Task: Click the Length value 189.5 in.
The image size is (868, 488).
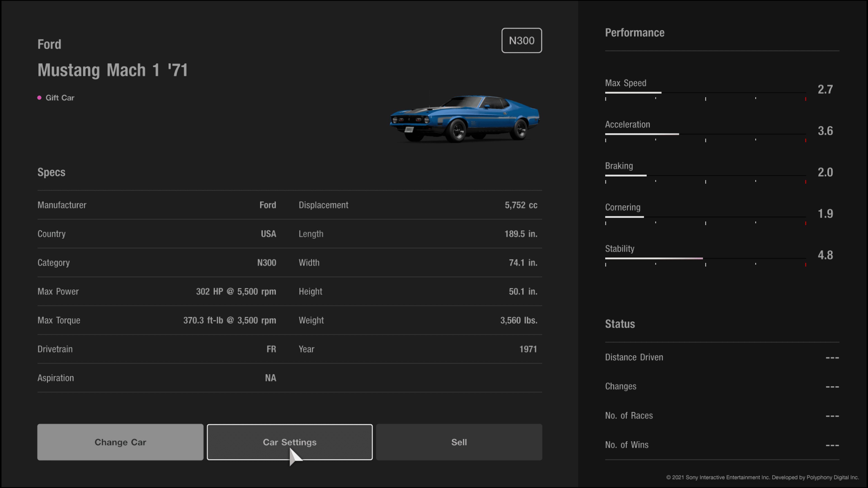Action: [521, 234]
